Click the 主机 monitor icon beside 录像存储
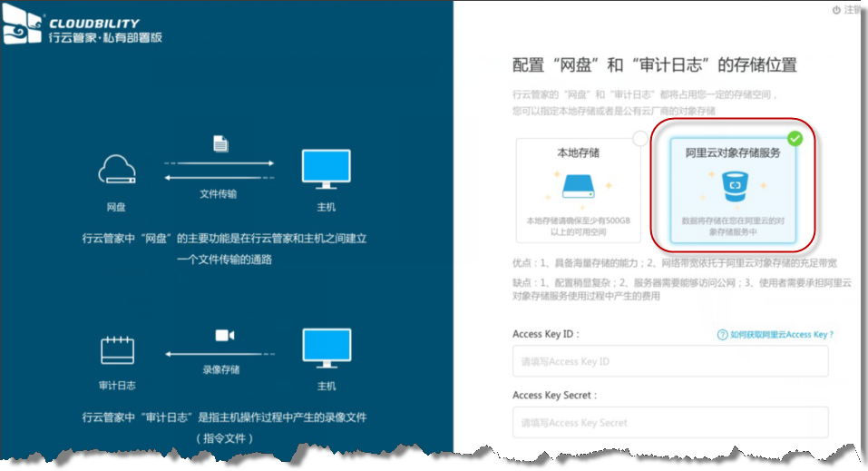This screenshot has height=471, width=868. click(327, 348)
